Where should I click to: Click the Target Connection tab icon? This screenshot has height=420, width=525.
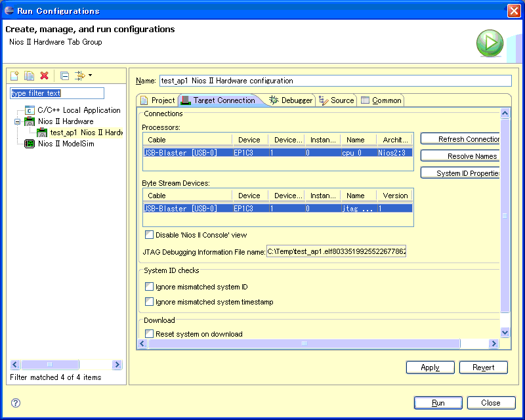(186, 100)
